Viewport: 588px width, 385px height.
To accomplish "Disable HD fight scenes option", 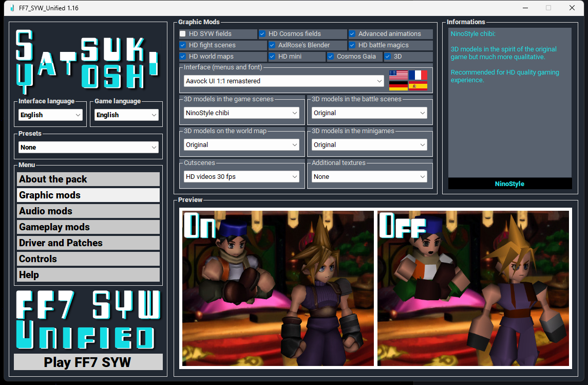I will [183, 45].
